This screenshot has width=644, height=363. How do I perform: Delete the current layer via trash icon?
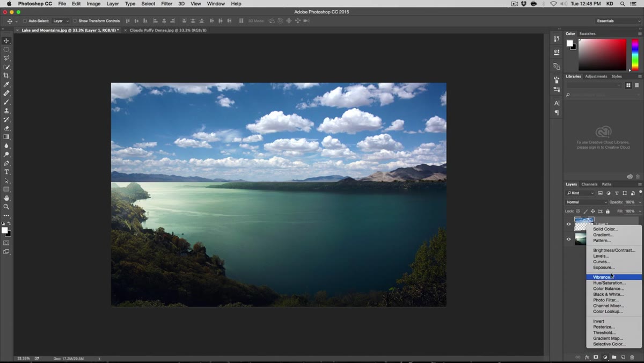click(632, 357)
